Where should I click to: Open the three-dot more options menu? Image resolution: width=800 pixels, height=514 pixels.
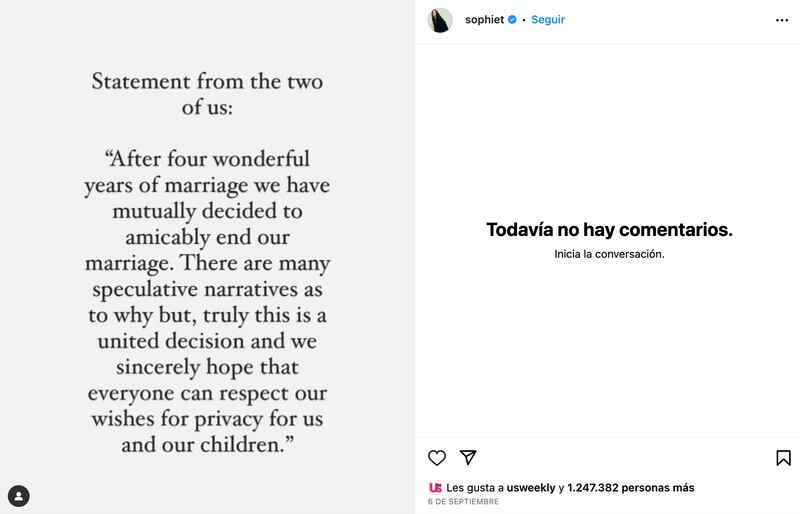782,20
